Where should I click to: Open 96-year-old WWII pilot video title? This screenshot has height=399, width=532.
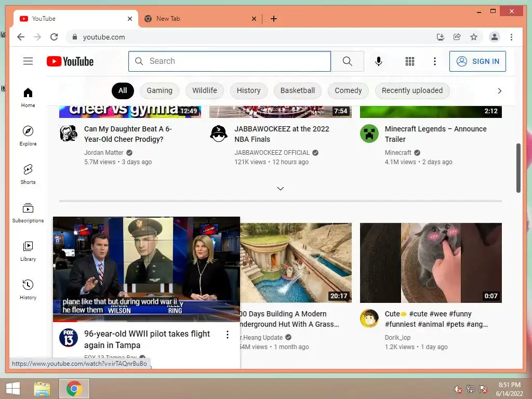pos(147,339)
